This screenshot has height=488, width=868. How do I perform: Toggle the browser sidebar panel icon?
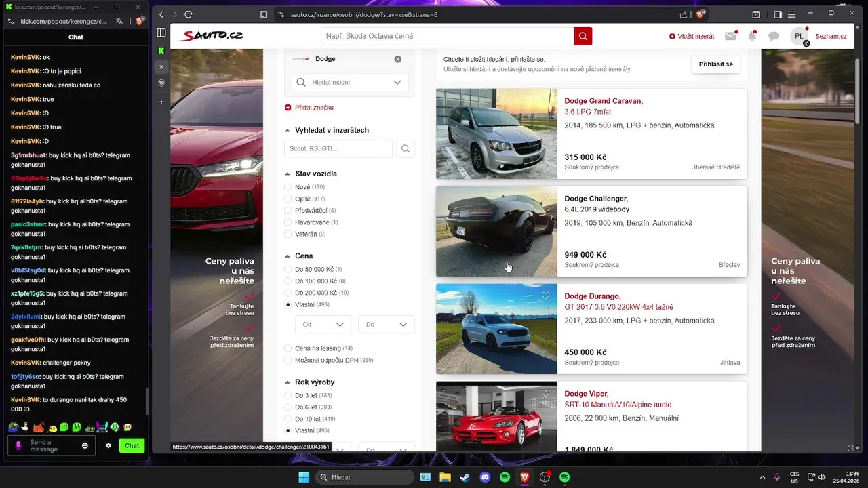pyautogui.click(x=778, y=14)
